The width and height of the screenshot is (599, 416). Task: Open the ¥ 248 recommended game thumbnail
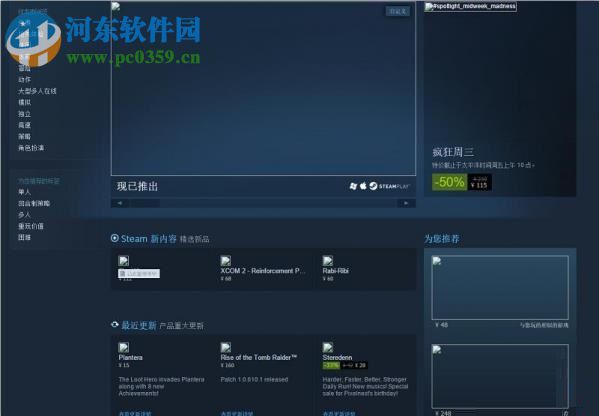coord(500,376)
